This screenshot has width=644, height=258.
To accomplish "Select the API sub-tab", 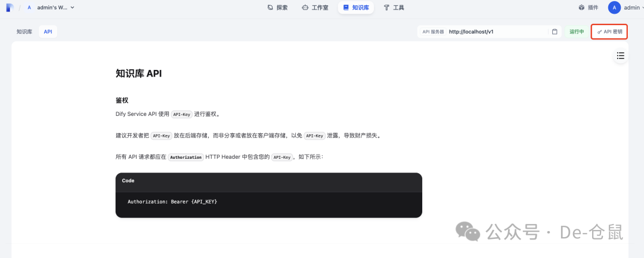I will (48, 31).
